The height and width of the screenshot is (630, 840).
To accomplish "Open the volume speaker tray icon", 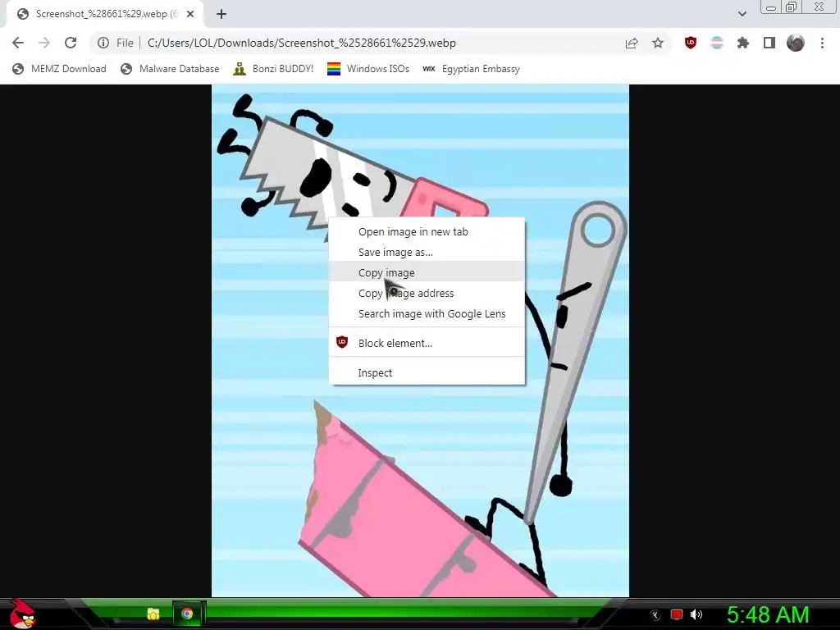I will [696, 614].
